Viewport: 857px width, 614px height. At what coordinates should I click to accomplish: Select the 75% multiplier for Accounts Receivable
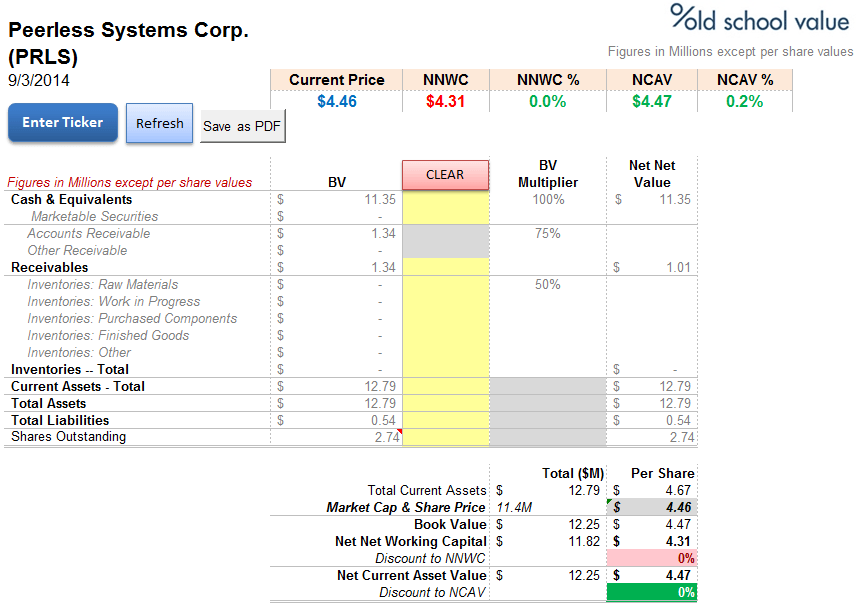coord(548,233)
